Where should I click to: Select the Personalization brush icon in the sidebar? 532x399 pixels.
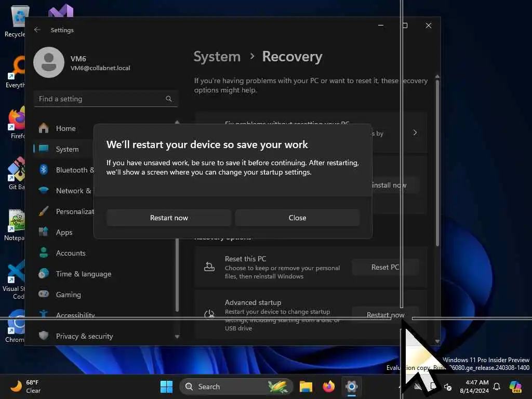tap(44, 211)
